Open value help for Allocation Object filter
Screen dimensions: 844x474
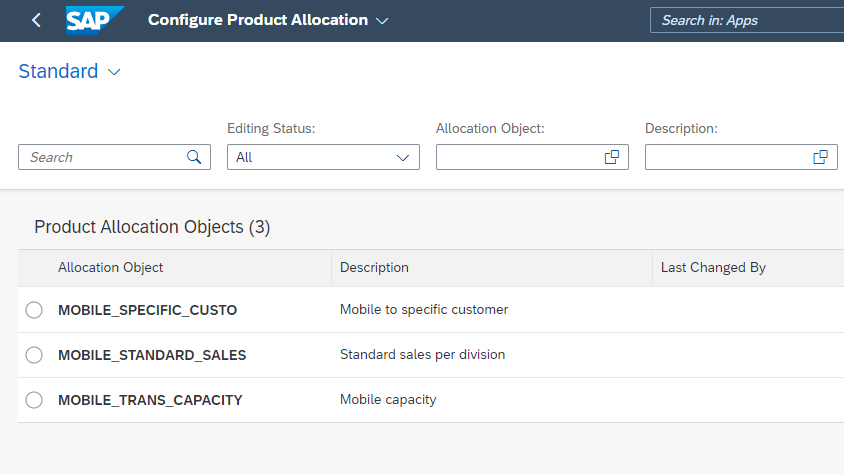611,157
